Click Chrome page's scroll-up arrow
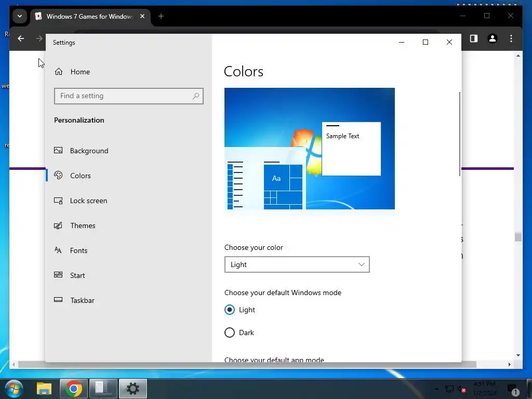 point(518,56)
